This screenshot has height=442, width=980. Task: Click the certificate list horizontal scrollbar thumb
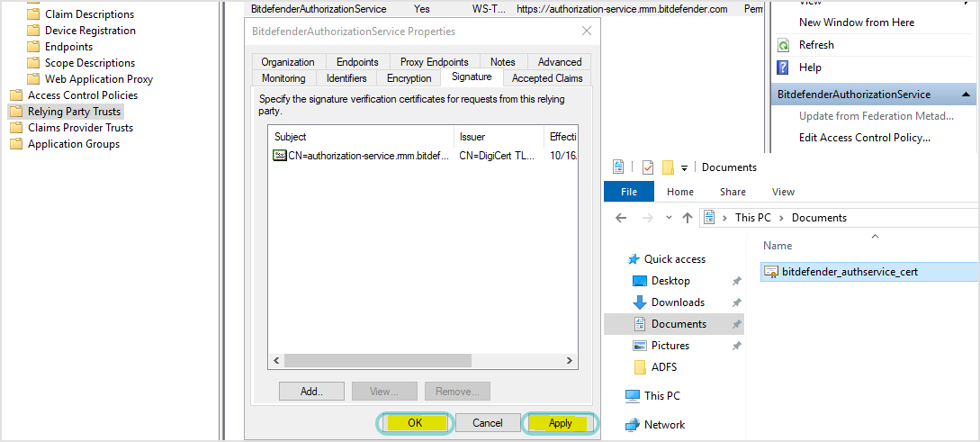[x=377, y=361]
